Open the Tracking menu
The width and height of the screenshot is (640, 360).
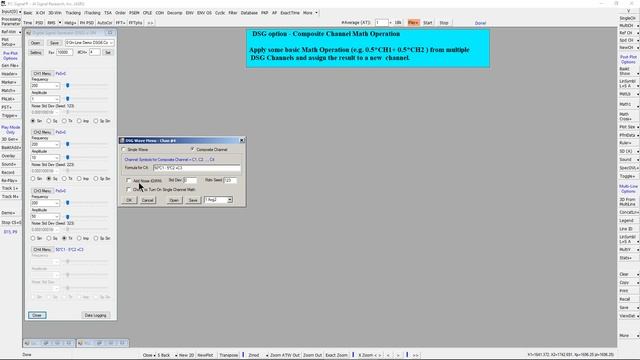point(73,13)
